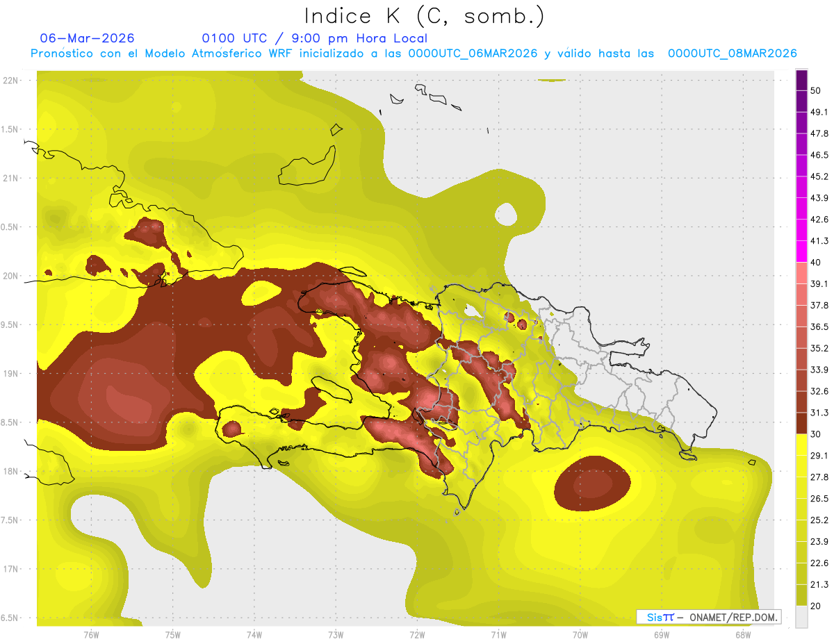Click the '19N' latitude label
Screen dimensions: 834x644
click(x=11, y=373)
